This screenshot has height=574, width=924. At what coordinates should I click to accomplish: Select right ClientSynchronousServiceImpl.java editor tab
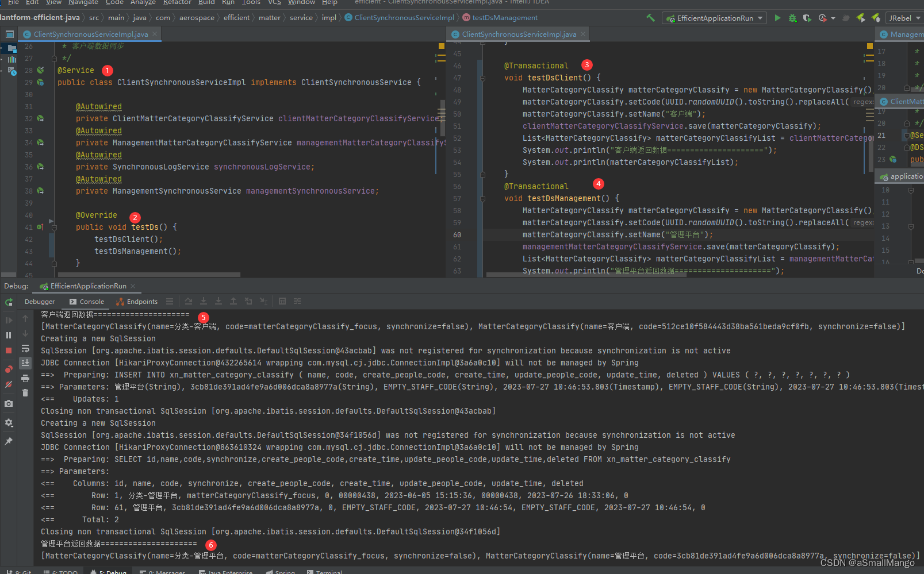click(519, 34)
